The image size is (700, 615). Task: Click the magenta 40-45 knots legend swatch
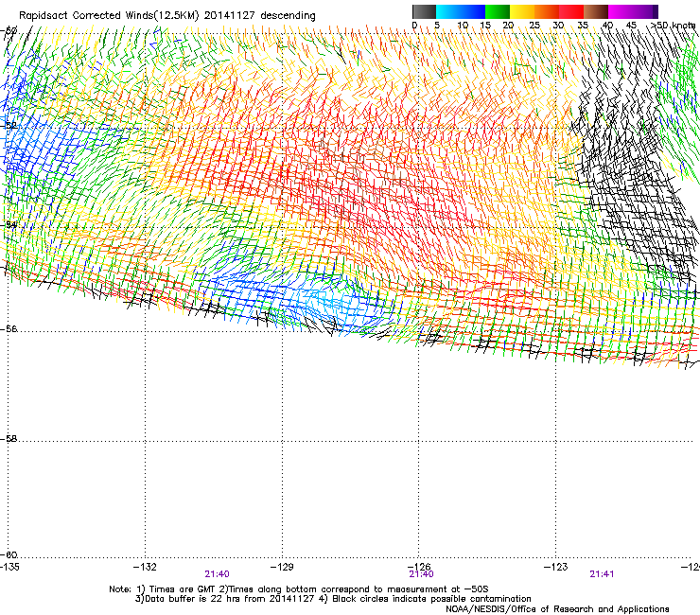[621, 11]
